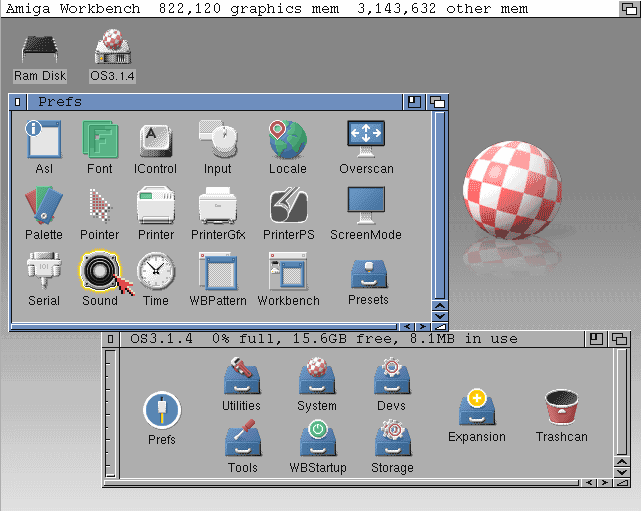The image size is (641, 511).
Task: Click the Prefs window vertical scrollbar
Action: point(440,200)
